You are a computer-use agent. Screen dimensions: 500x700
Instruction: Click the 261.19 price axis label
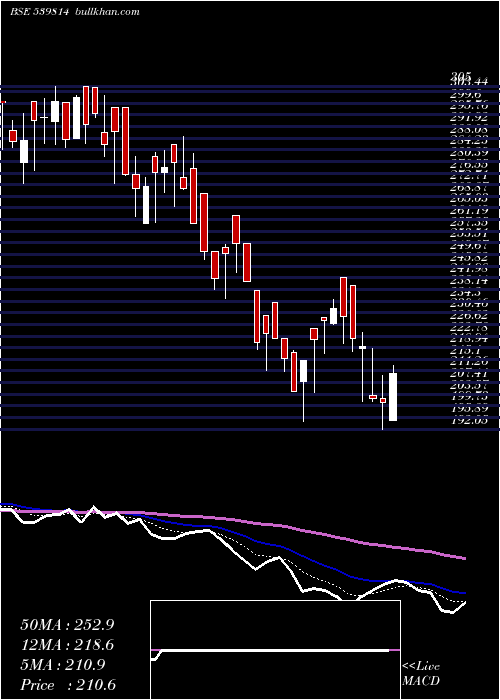point(469,211)
